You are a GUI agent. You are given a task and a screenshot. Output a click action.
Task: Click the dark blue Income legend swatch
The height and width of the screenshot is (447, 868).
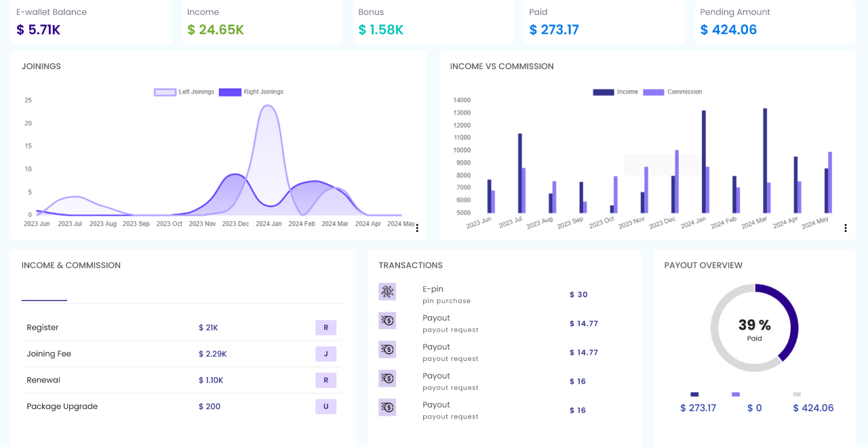[x=603, y=92]
